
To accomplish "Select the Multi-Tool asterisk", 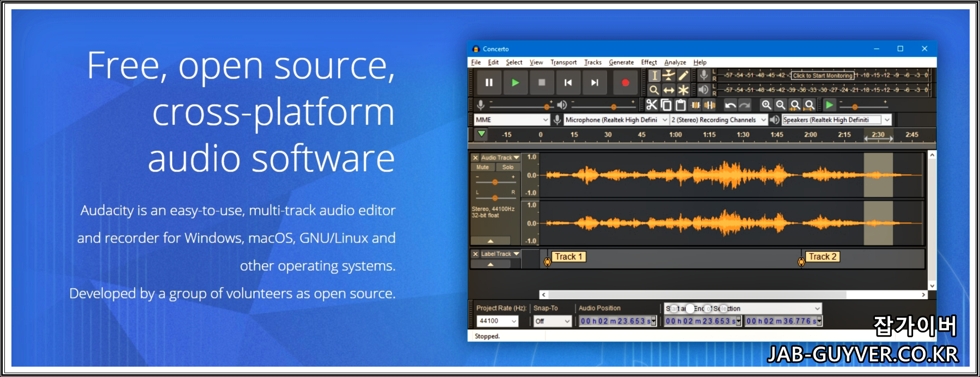I will coord(684,90).
